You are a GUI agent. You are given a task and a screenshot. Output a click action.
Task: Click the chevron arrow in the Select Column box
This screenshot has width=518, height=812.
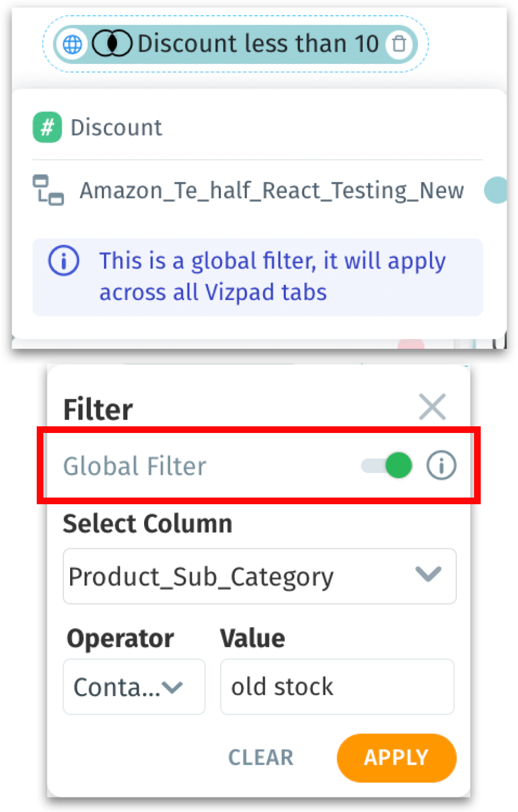[428, 574]
